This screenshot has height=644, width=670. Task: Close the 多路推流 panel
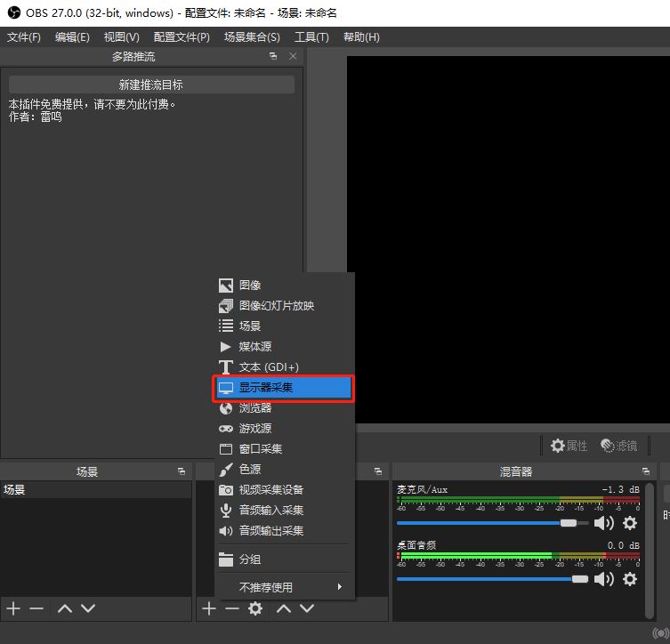(293, 56)
